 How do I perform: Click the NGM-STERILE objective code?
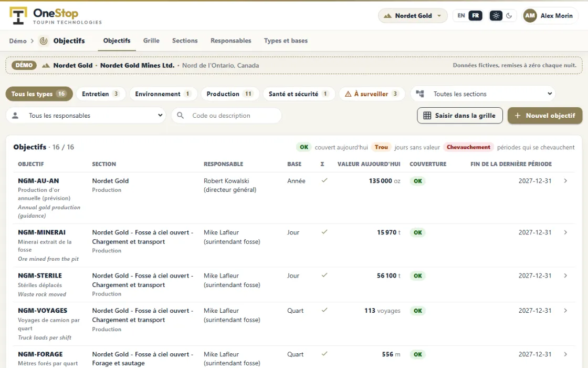[40, 275]
